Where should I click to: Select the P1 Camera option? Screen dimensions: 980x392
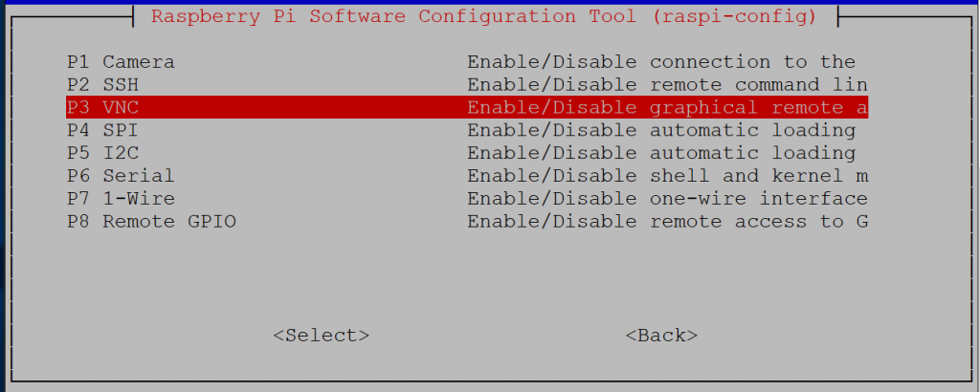click(121, 62)
